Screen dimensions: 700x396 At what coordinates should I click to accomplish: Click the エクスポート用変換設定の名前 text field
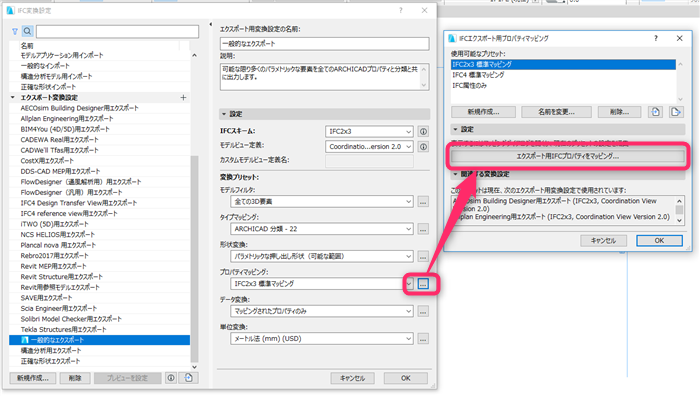[325, 44]
